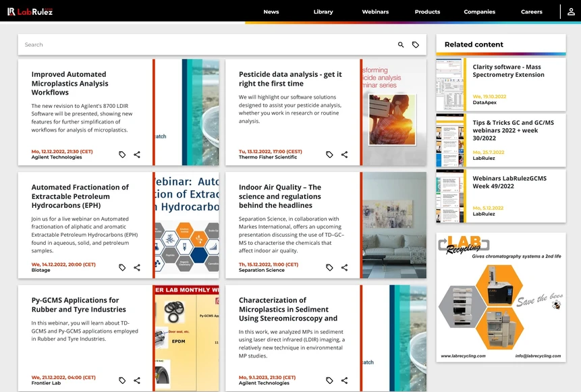
Task: Open Pesticide data analysis webinar title
Action: click(290, 79)
